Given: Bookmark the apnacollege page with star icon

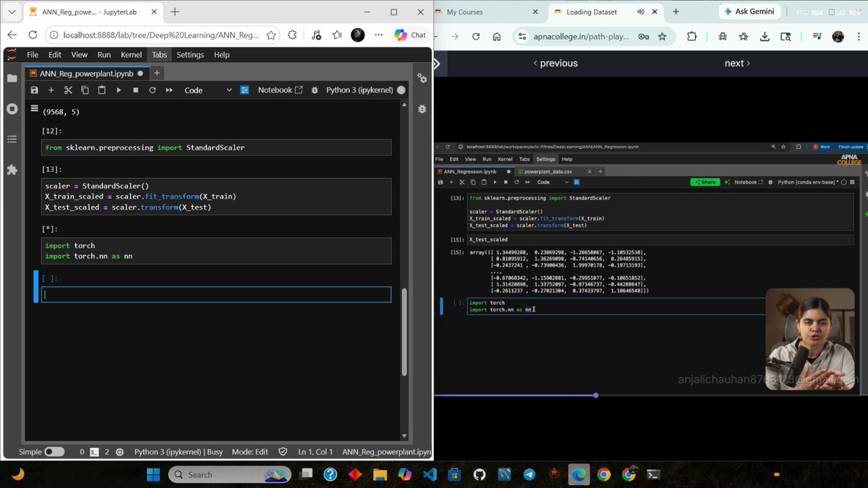Looking at the screenshot, I should [x=662, y=36].
